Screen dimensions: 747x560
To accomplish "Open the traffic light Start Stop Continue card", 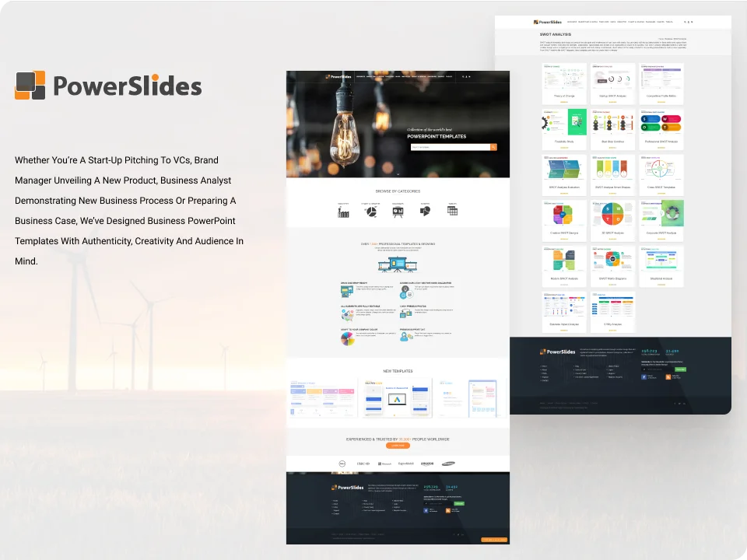I will [x=612, y=130].
